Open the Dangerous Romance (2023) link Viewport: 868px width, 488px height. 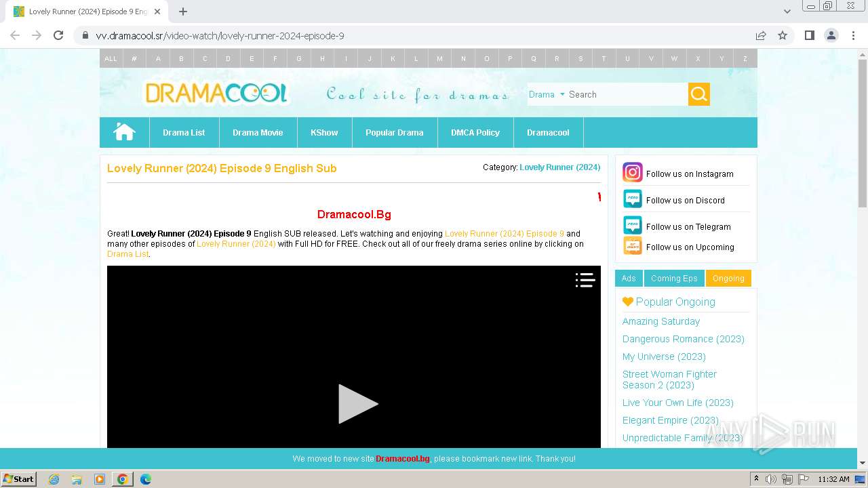pos(684,339)
